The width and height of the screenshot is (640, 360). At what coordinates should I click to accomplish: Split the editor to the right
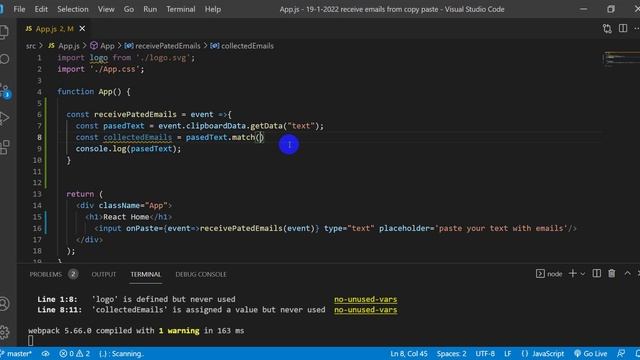[x=623, y=28]
